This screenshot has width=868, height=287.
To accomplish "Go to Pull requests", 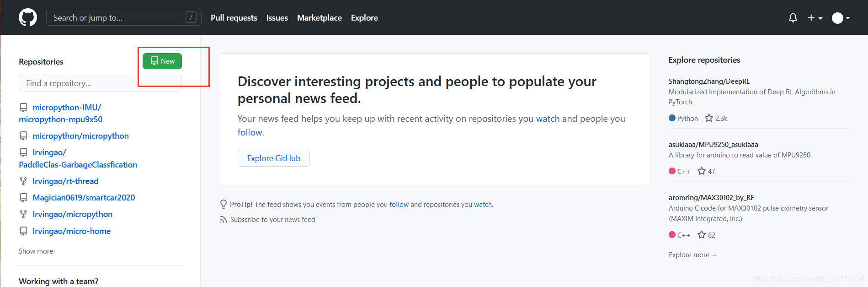I will [x=234, y=18].
